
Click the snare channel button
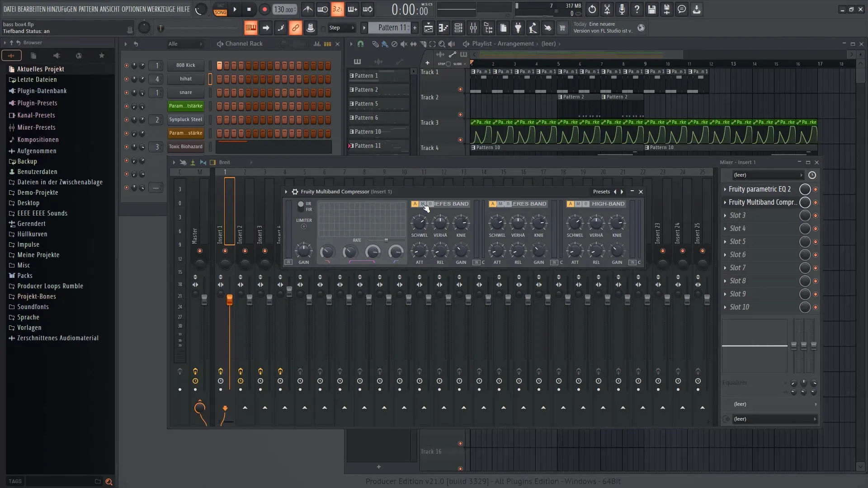pos(185,93)
